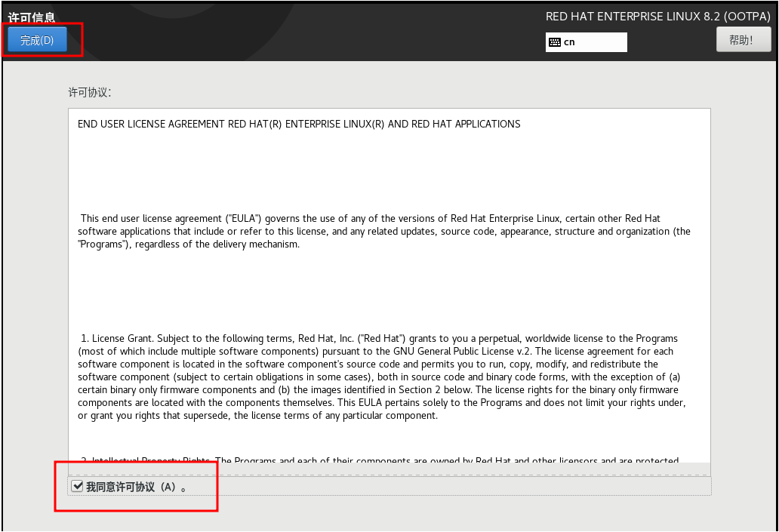Click the paragraph starting "This end user license agreement"

[384, 232]
